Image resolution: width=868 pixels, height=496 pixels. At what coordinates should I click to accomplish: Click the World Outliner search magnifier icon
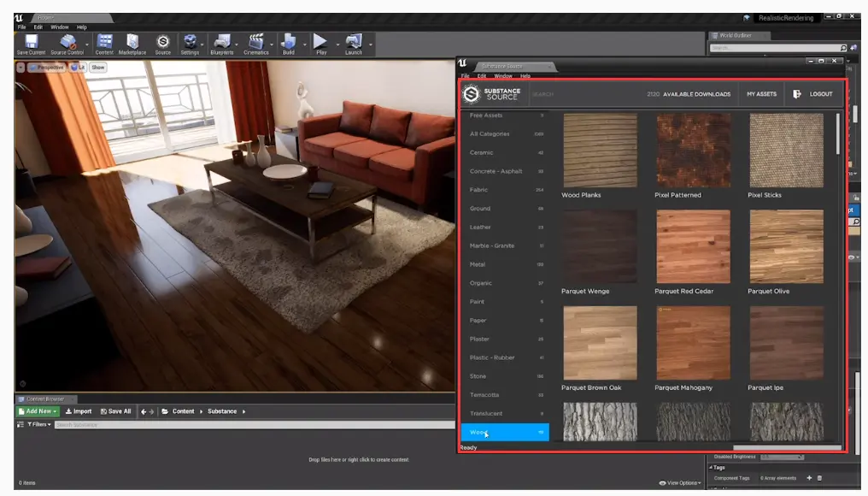(843, 48)
